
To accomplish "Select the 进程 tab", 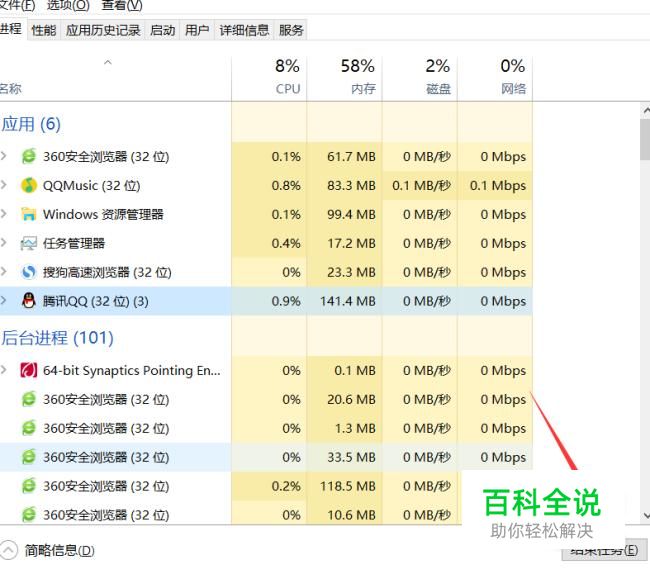I will pyautogui.click(x=11, y=29).
